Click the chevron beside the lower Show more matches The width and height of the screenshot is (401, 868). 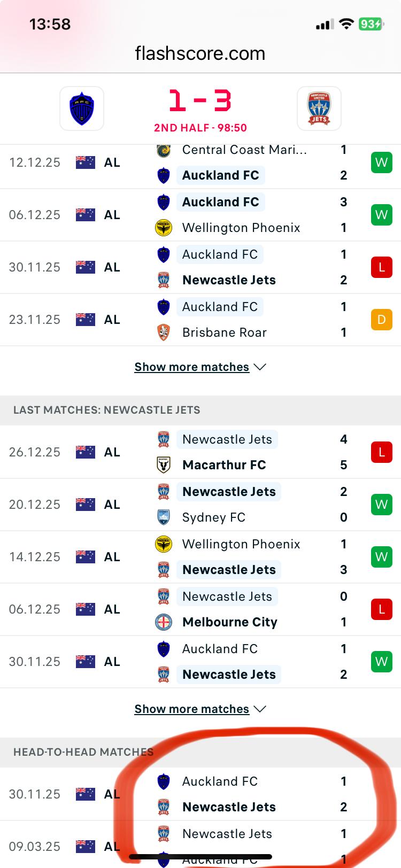(260, 709)
